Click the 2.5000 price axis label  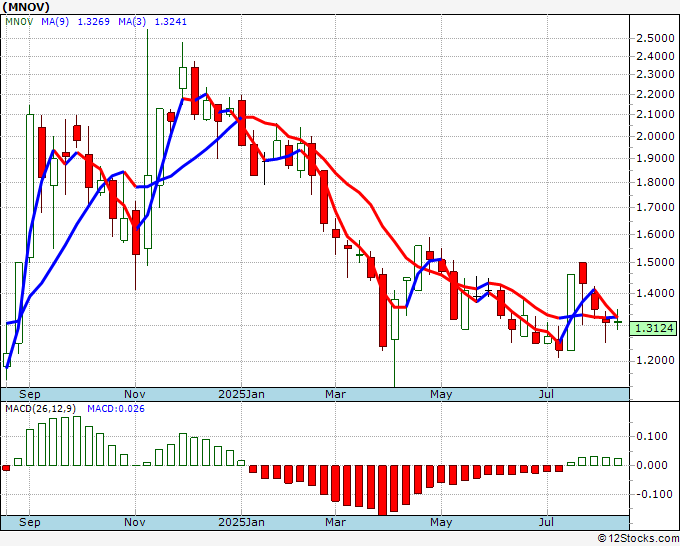[x=655, y=39]
